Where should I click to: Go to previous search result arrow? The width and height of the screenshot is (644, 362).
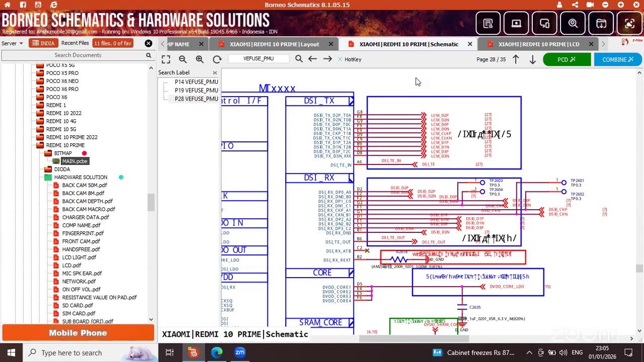pyautogui.click(x=312, y=59)
